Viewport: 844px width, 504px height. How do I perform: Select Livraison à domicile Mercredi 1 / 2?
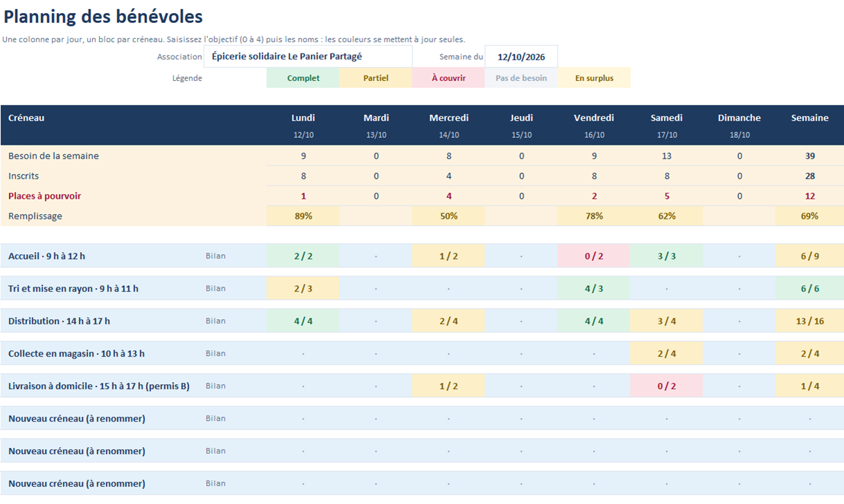pos(448,386)
